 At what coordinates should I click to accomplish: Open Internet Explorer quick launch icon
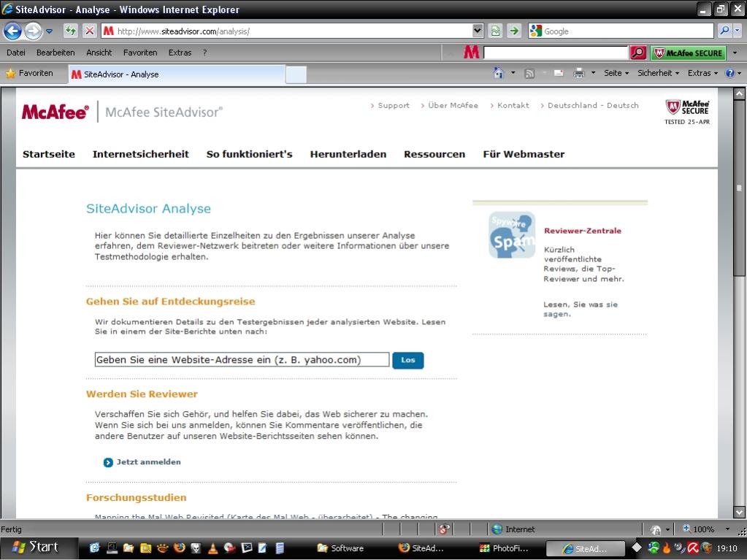94,548
